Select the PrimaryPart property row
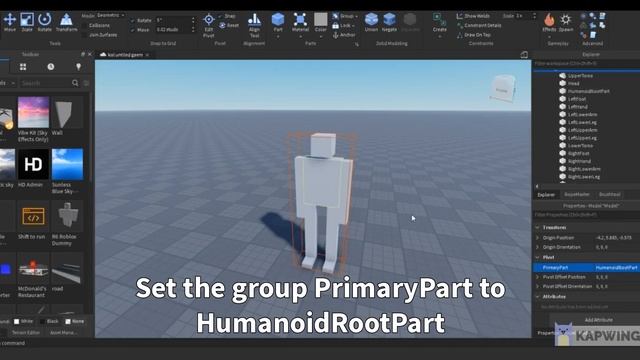This screenshot has height=360, width=640. pos(587,268)
